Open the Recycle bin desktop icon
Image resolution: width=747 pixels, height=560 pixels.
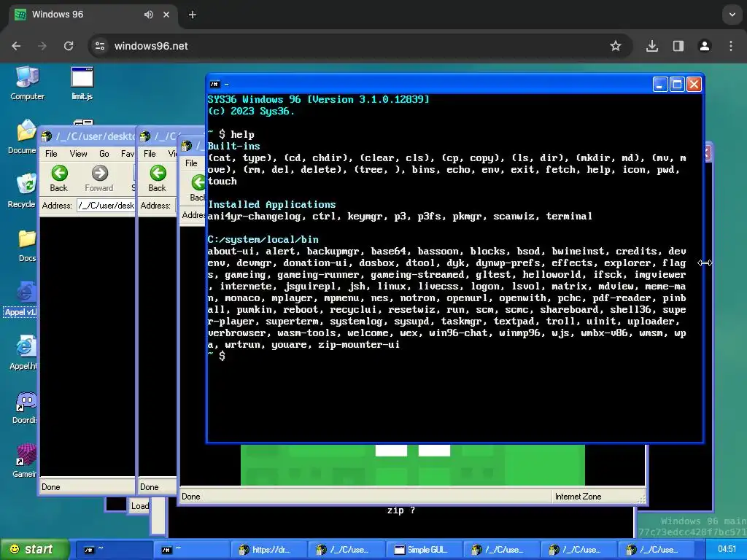pos(23,192)
